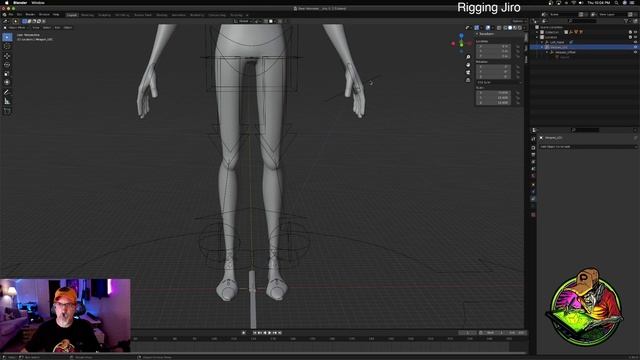The image size is (640, 360).
Task: Open the File menu
Action: point(11,15)
